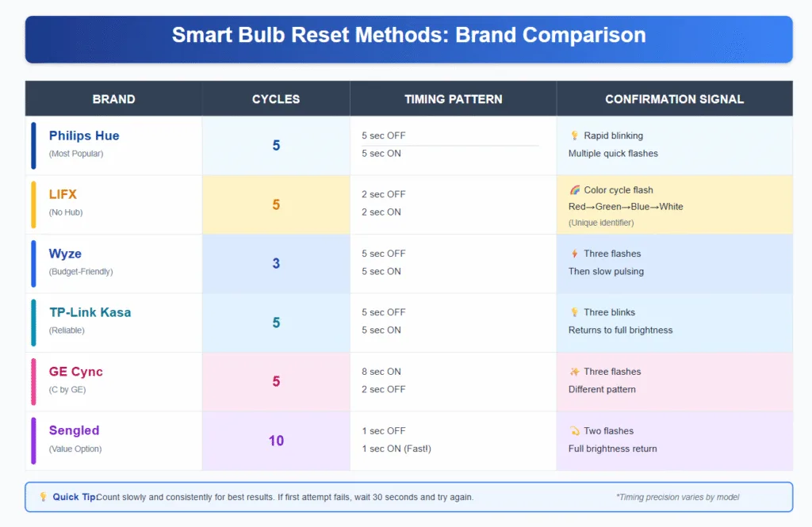This screenshot has width=812, height=527.
Task: Click the lightbulb icon beside Rapid blinking
Action: tap(573, 135)
